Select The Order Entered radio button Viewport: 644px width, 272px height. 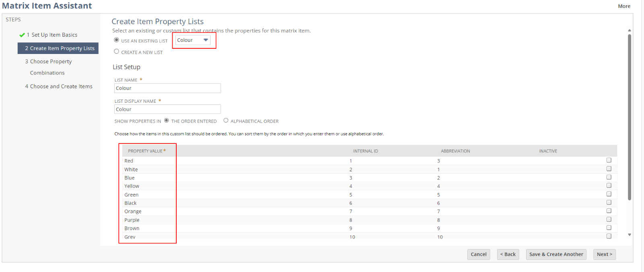[x=166, y=120]
